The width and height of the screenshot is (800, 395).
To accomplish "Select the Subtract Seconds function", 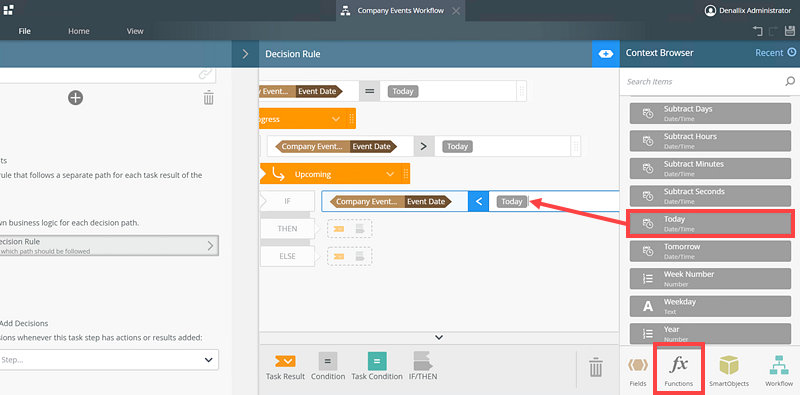I will [710, 195].
